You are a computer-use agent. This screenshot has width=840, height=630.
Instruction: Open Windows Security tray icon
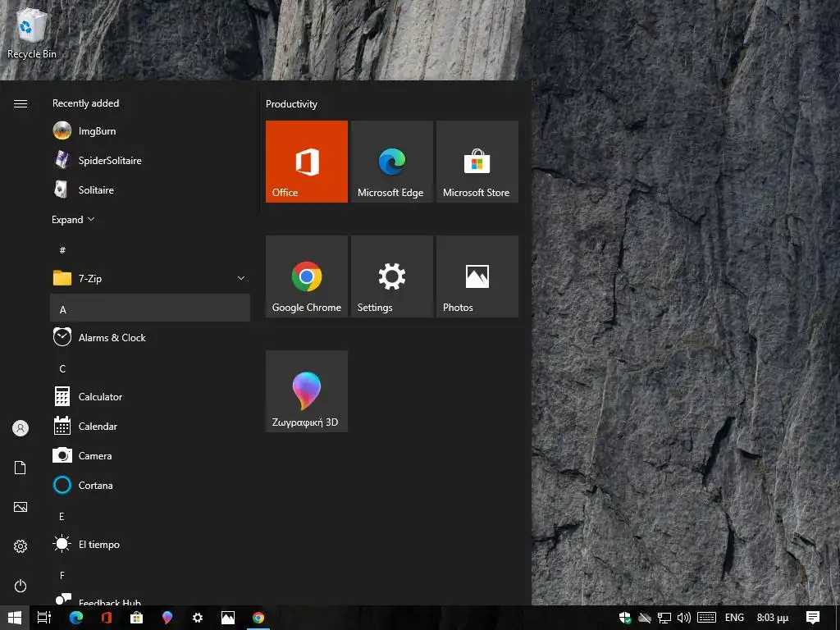pyautogui.click(x=624, y=618)
